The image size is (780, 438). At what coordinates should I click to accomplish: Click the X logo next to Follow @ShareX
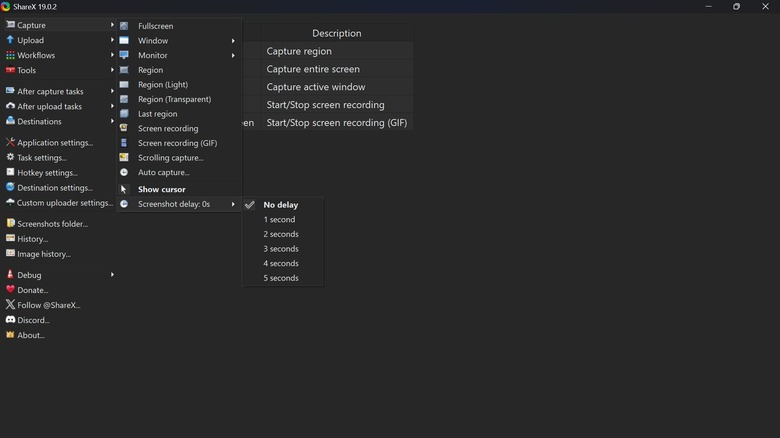point(10,304)
